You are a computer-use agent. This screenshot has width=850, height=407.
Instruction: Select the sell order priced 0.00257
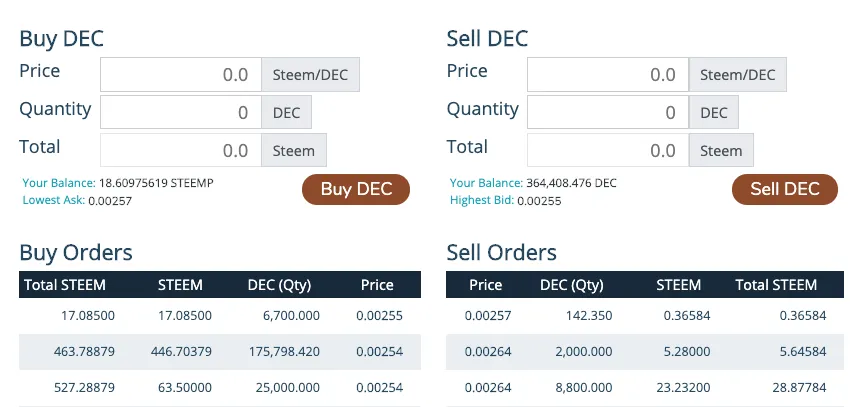[x=645, y=315]
